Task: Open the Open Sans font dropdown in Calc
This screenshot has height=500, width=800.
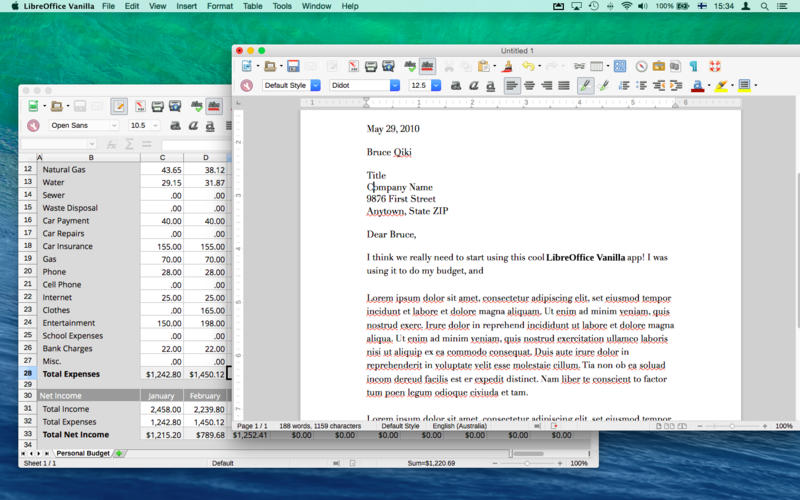Action: 117,126
